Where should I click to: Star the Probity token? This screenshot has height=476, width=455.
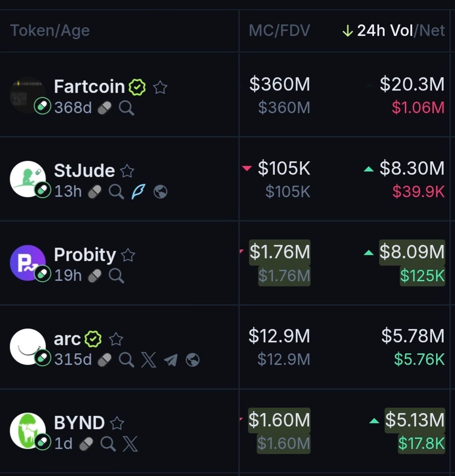[x=128, y=255]
